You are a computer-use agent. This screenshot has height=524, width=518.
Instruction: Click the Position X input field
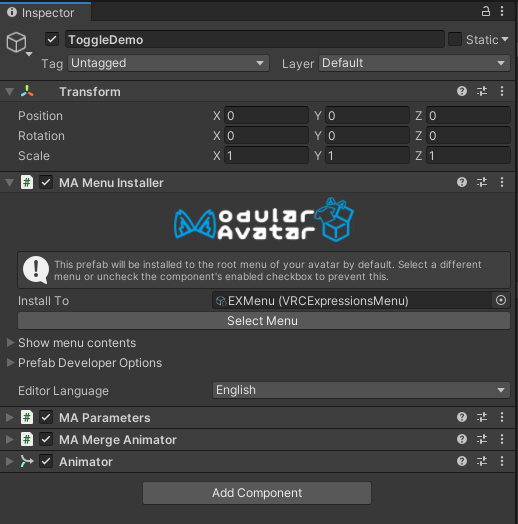(266, 116)
